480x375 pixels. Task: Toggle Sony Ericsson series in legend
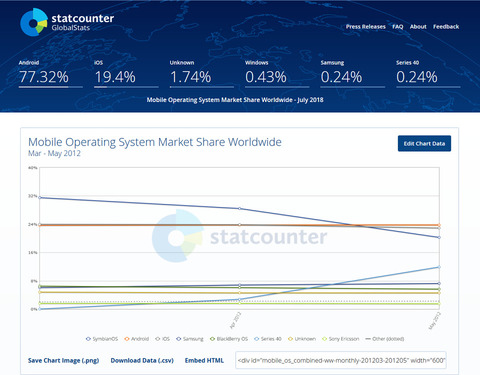click(x=340, y=339)
